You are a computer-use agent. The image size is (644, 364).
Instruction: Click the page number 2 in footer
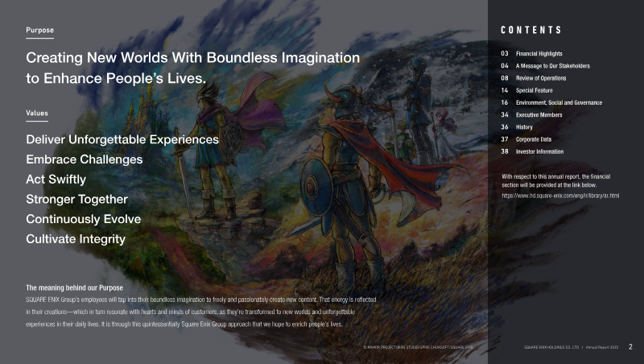[x=630, y=347]
